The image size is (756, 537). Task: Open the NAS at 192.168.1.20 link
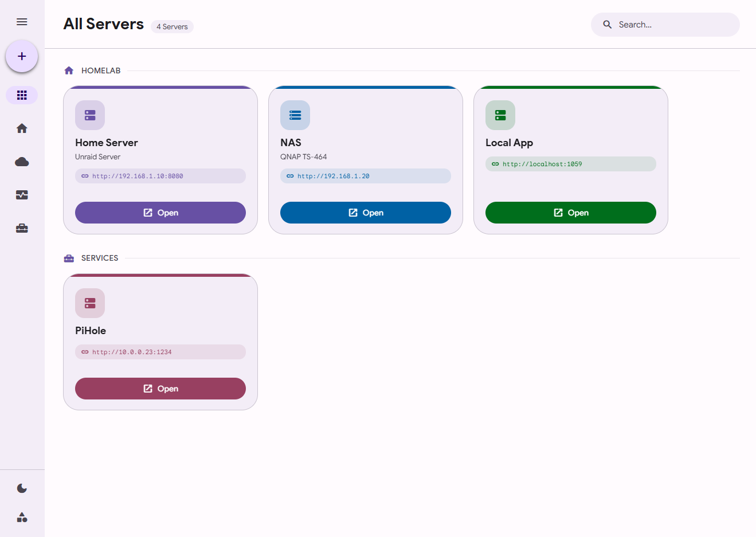pos(365,176)
